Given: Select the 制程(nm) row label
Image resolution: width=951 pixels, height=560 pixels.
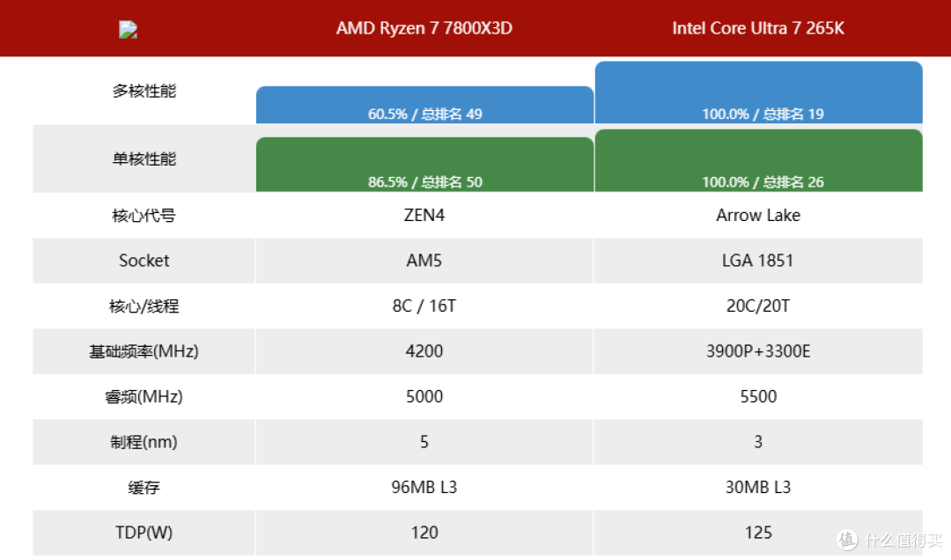Looking at the screenshot, I should [x=144, y=442].
